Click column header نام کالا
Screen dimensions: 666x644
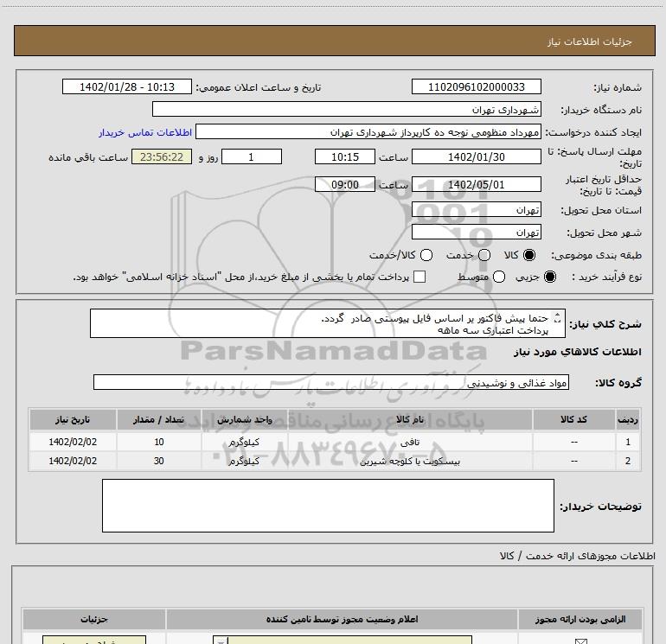[410, 419]
